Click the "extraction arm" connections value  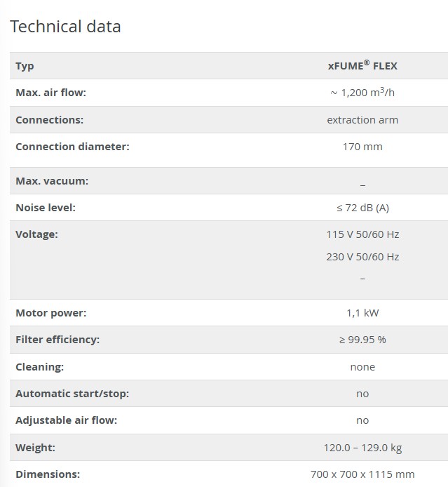coord(362,120)
